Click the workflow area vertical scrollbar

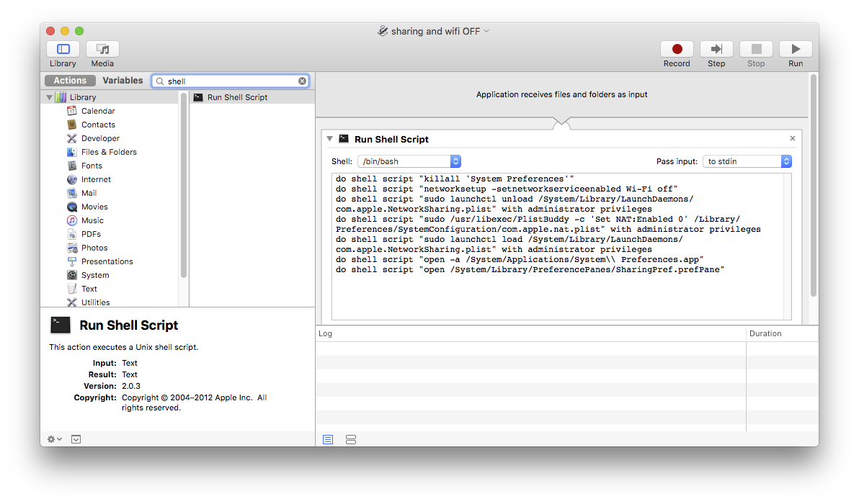814,186
